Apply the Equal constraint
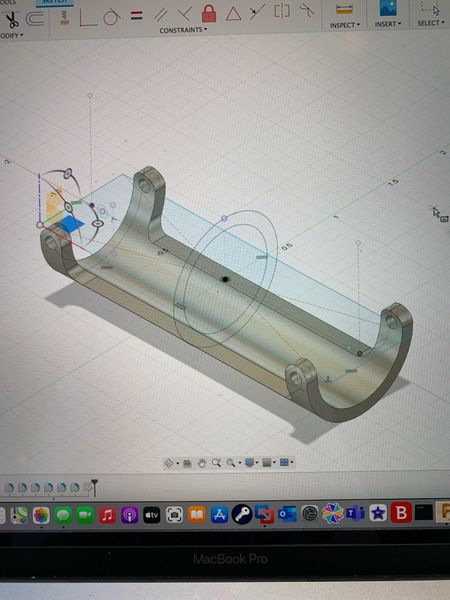The image size is (450, 600). pos(137,16)
